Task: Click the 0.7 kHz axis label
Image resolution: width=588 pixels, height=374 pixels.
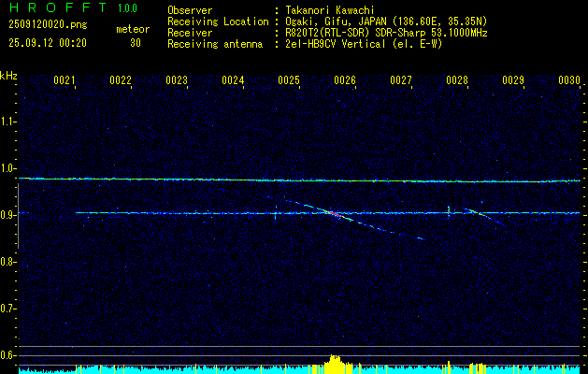Action: (x=7, y=309)
